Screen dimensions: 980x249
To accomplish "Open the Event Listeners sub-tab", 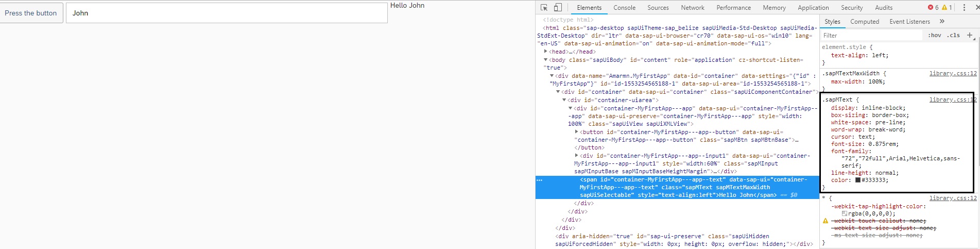I will [910, 22].
